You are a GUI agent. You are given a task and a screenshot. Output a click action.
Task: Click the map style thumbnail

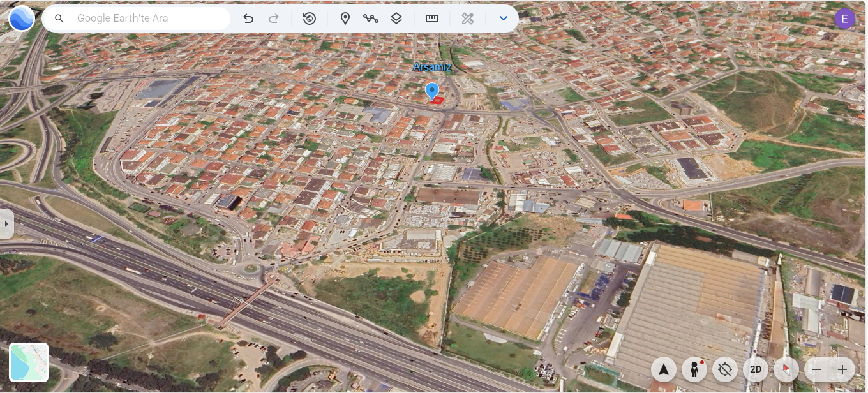pyautogui.click(x=29, y=362)
